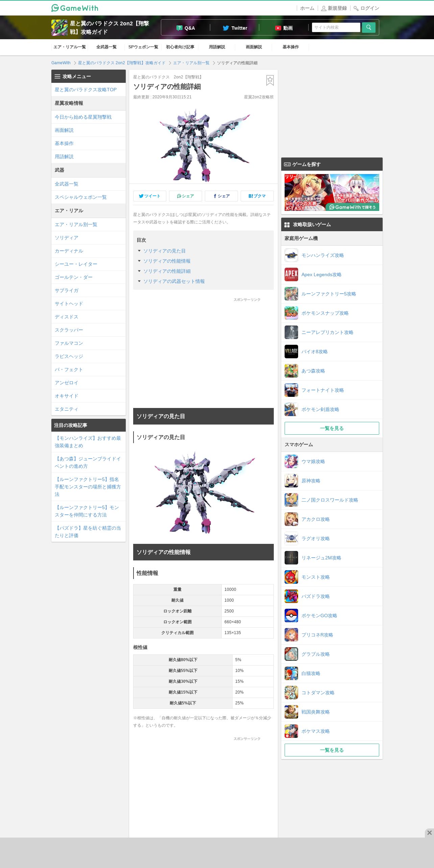Screen dimensions: 434x868
Task: Click バイオ8攻略 Village icon
Action: 291,352
